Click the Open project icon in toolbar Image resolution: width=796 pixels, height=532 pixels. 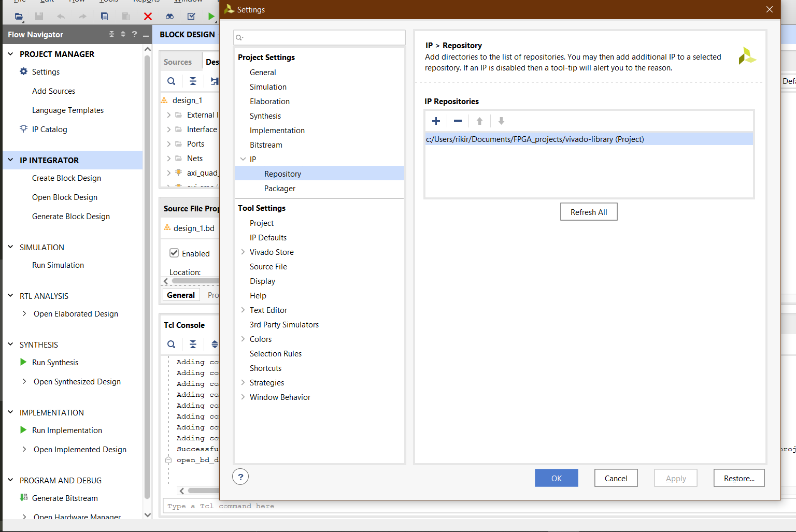point(19,16)
